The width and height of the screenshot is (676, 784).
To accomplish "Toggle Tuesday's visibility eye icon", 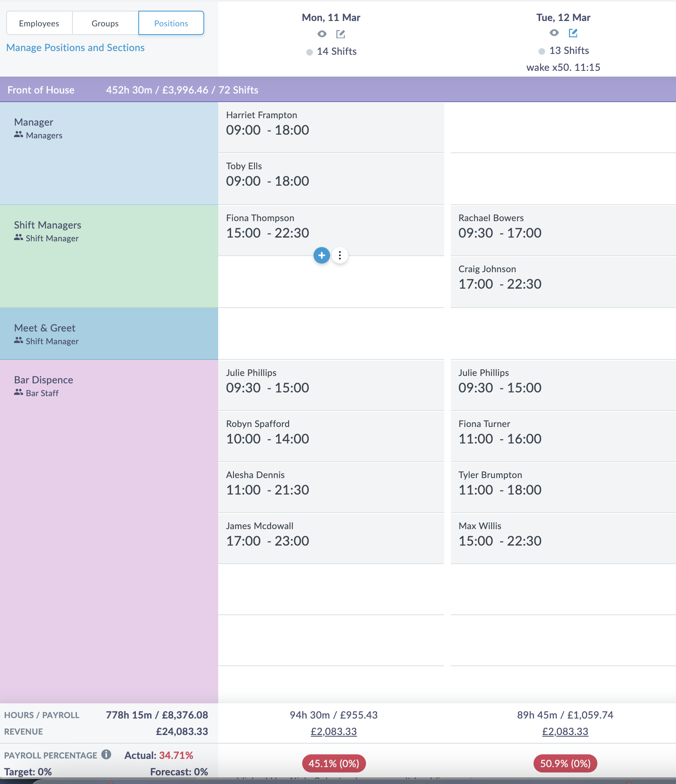I will click(554, 33).
